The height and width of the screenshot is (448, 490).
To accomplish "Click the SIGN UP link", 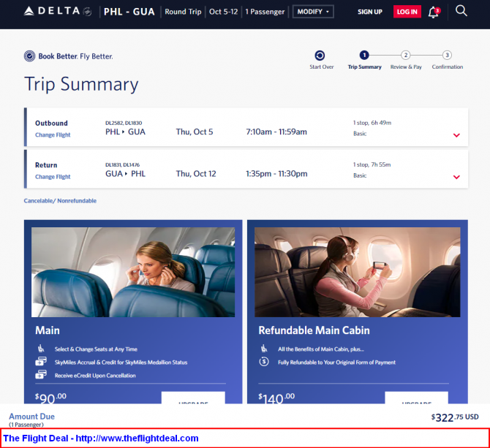I will (x=370, y=12).
